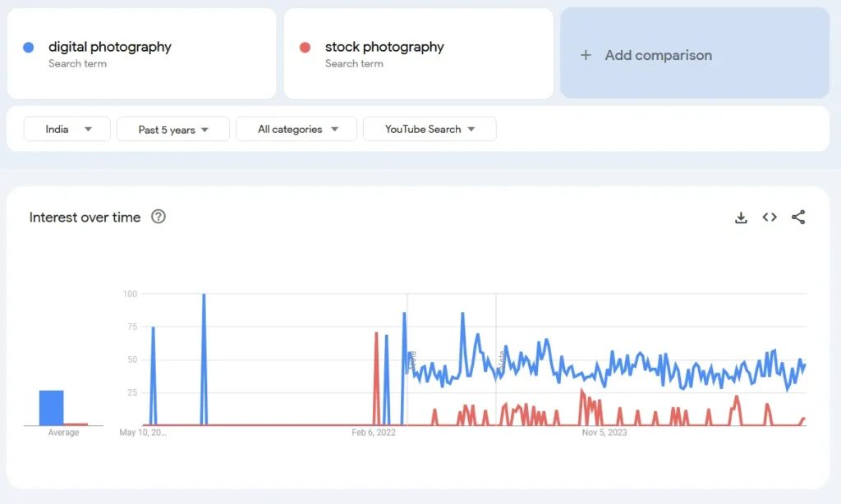Screen dimensions: 841x504
Task: Select the digital photography search term label
Action: [109, 47]
